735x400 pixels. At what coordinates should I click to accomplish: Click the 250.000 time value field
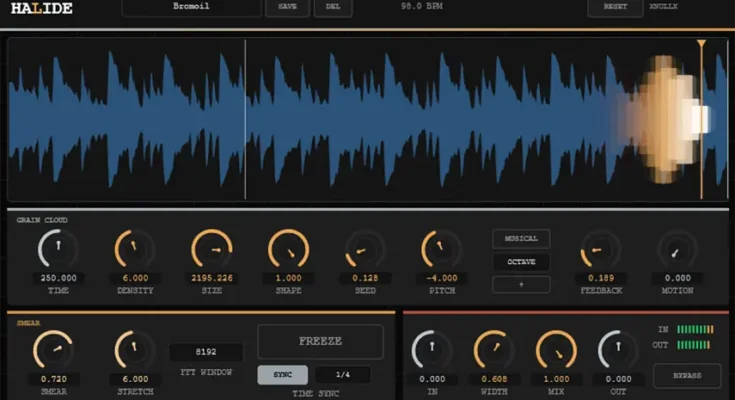(x=58, y=278)
